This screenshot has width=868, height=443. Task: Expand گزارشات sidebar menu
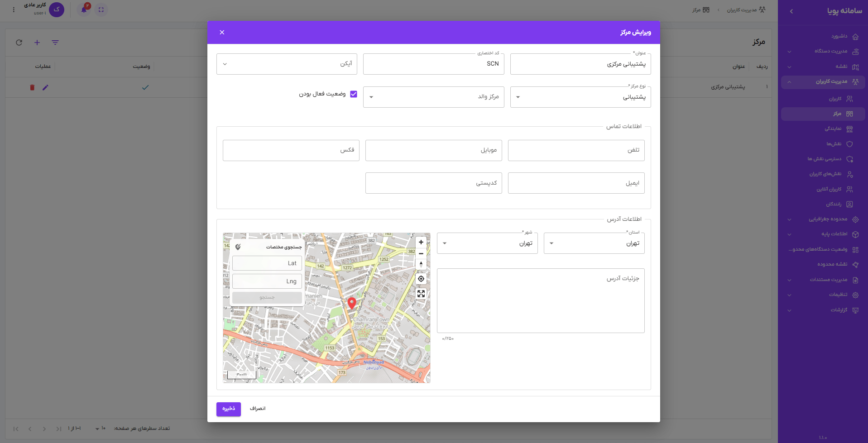click(823, 310)
